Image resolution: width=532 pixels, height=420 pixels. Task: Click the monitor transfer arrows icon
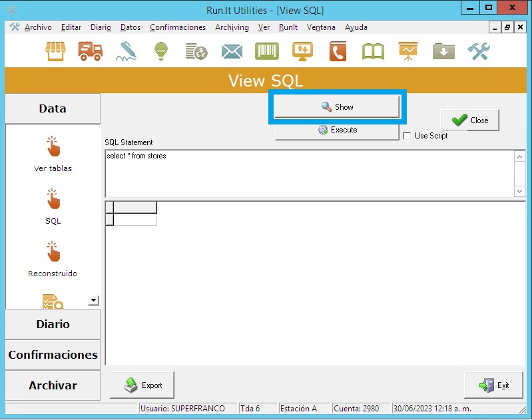pos(303,51)
